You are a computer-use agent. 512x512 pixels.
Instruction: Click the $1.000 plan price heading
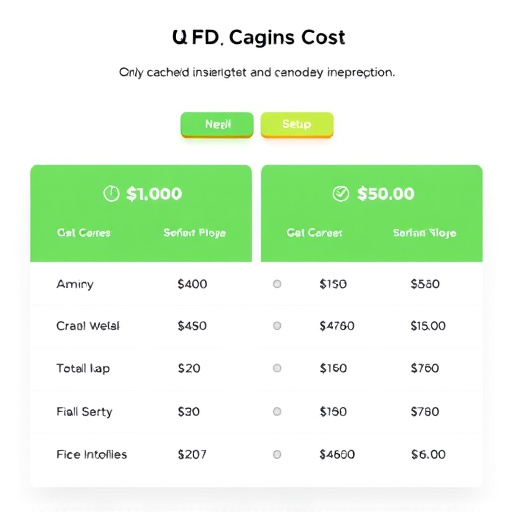coord(154,194)
